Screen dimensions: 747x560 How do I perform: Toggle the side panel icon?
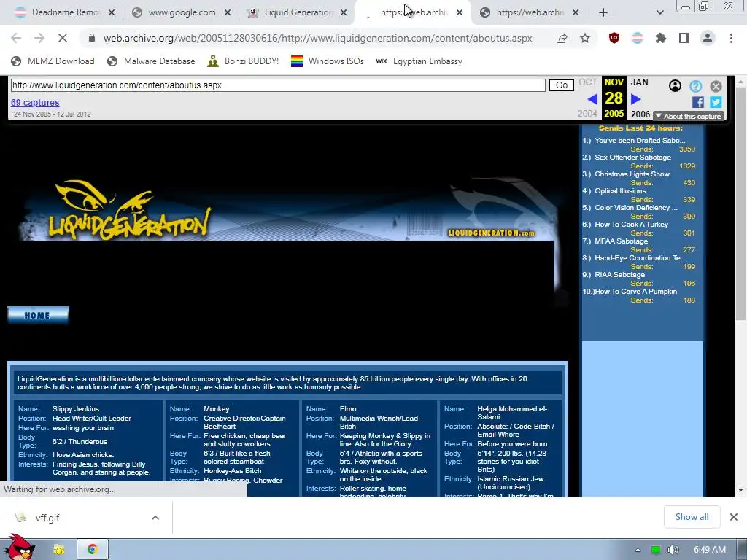(x=684, y=38)
